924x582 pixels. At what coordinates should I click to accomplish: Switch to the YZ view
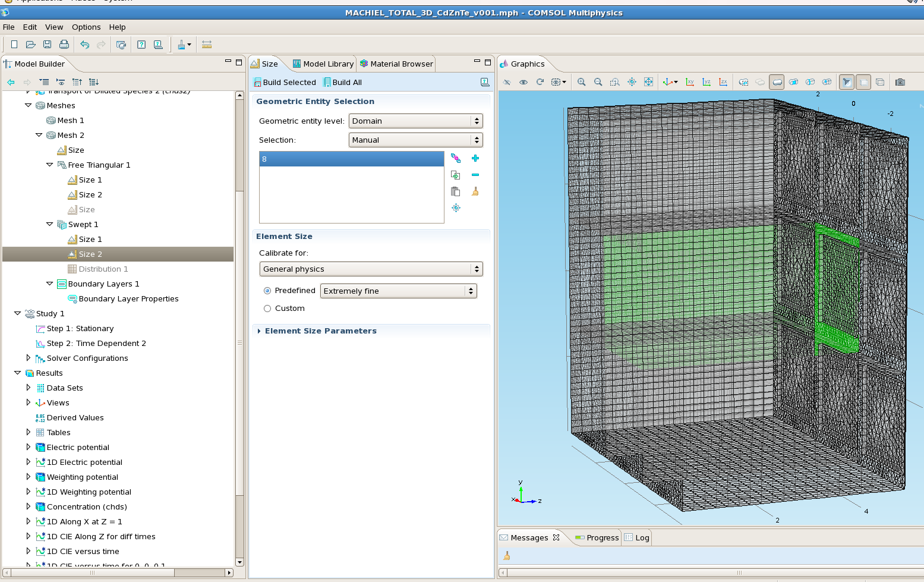(x=707, y=82)
